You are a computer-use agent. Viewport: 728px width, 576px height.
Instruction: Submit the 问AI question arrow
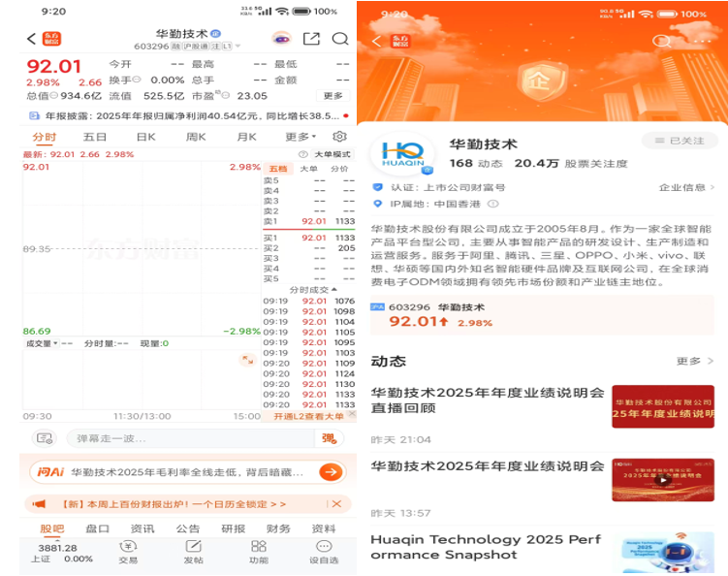pyautogui.click(x=331, y=472)
